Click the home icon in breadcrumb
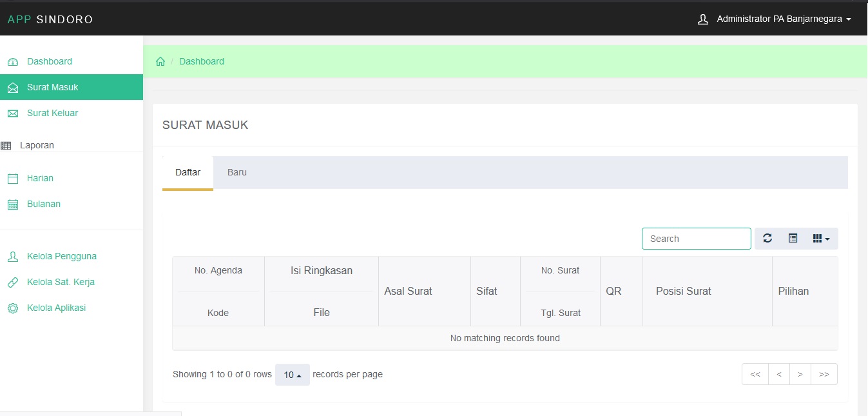The image size is (868, 416). (160, 61)
